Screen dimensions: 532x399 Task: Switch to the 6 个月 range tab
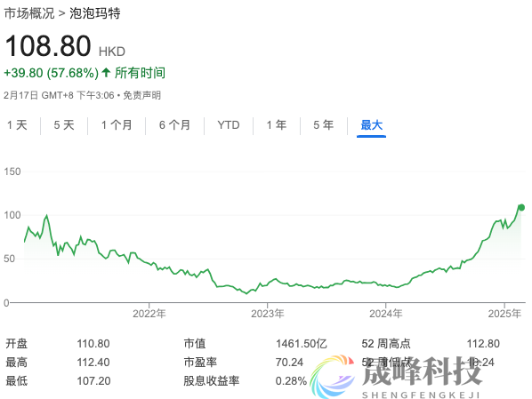pyautogui.click(x=174, y=125)
